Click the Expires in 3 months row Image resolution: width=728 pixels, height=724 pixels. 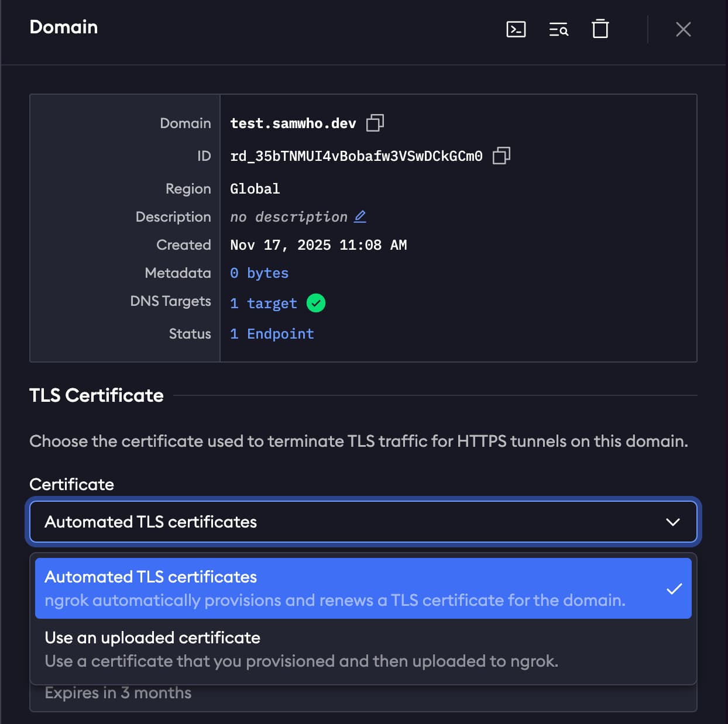(x=118, y=692)
